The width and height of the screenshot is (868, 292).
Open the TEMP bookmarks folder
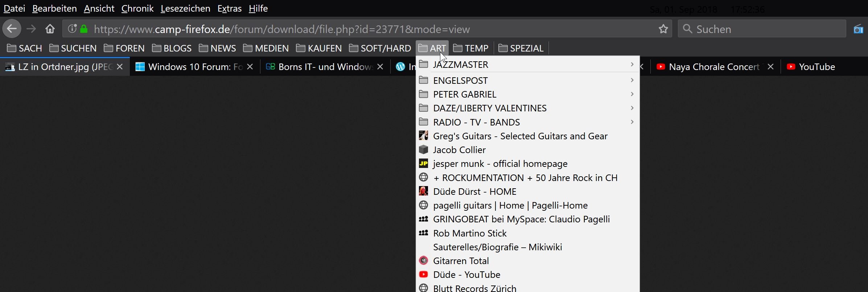tap(471, 48)
